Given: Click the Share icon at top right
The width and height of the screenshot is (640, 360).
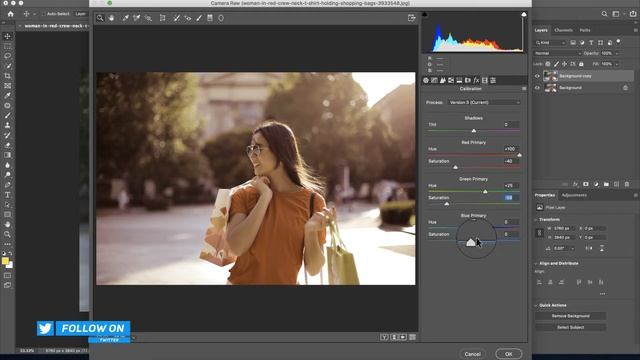Looking at the screenshot, I should [633, 14].
